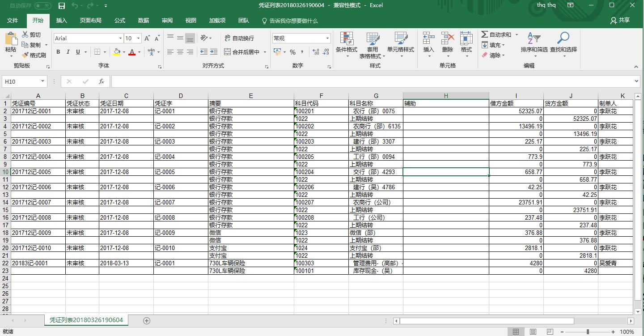Click the zoom slider in status bar
Image resolution: width=644 pixels, height=336 pixels.
coord(588,332)
